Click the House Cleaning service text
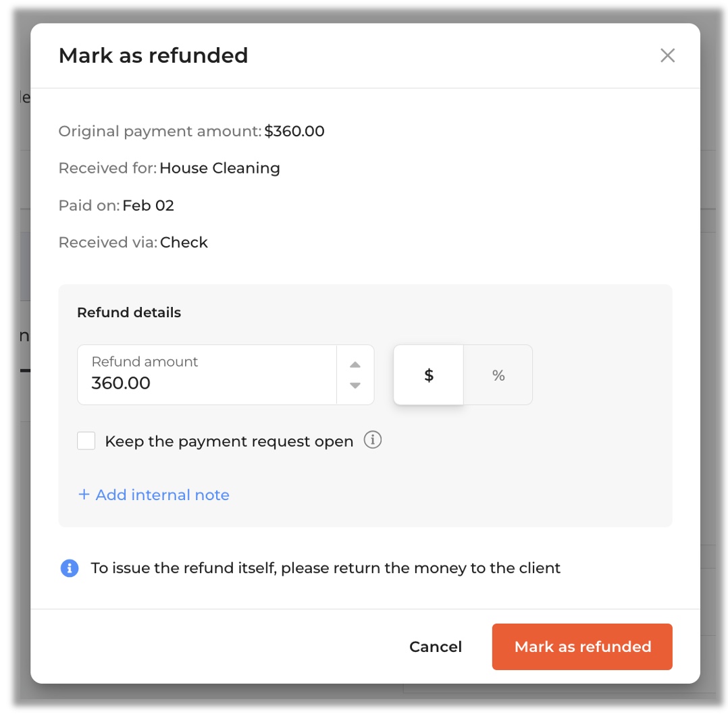Screen dimensions: 728x714 219,168
